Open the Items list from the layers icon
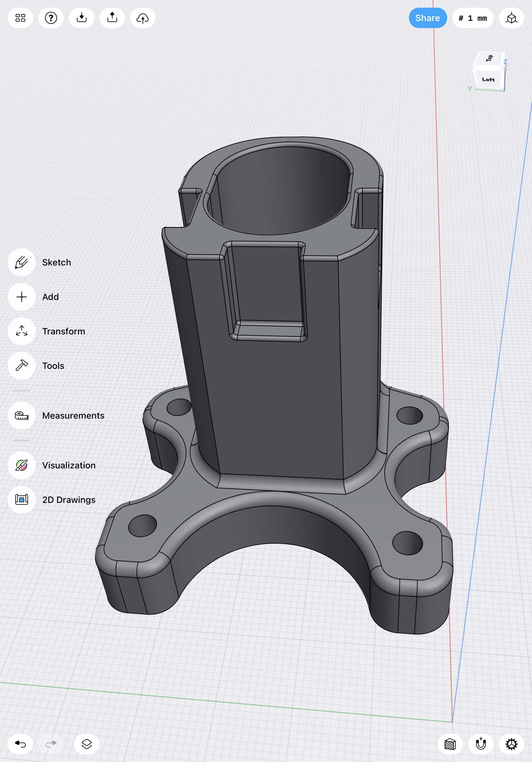This screenshot has height=762, width=532. point(86,743)
